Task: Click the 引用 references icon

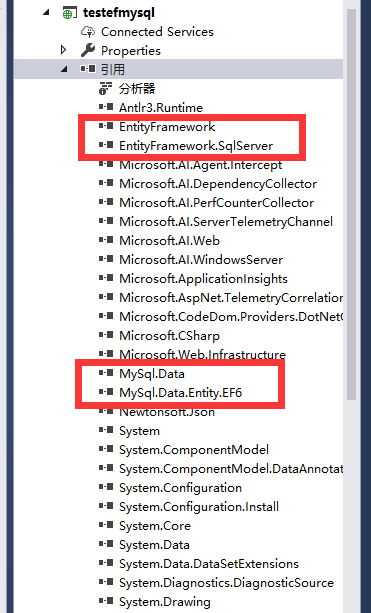Action: coord(88,69)
